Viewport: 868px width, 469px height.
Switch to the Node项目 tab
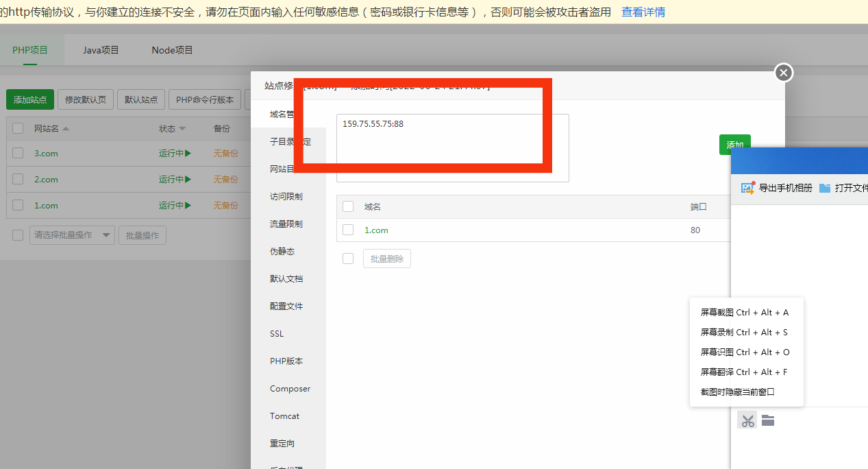point(171,49)
